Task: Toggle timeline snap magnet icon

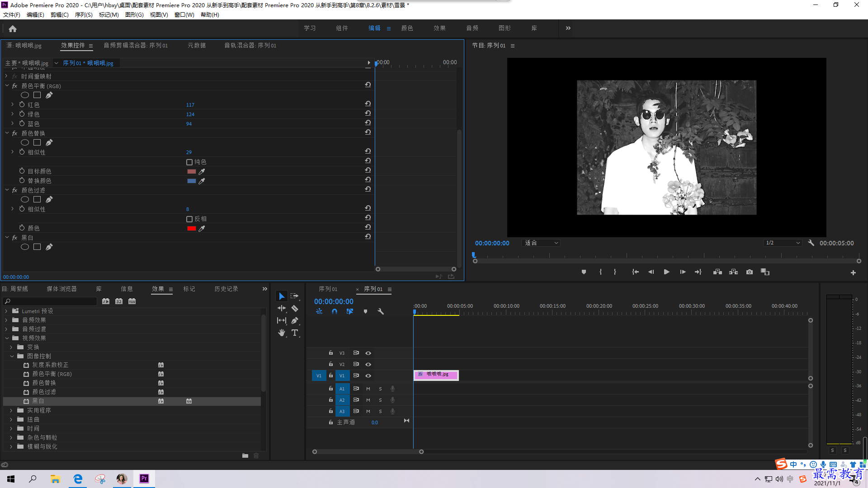Action: [x=335, y=311]
